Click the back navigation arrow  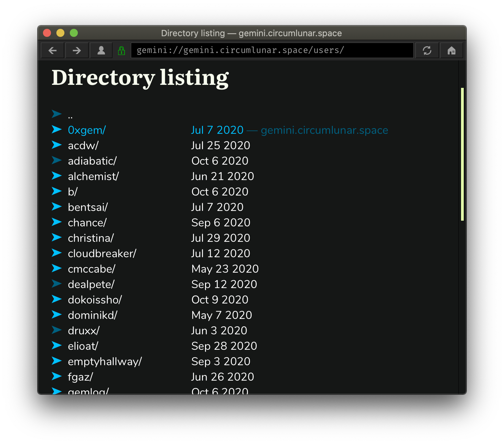53,50
